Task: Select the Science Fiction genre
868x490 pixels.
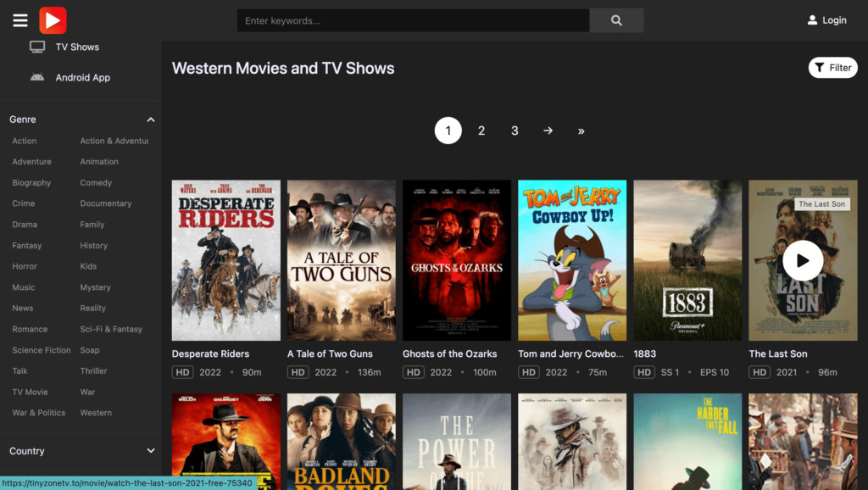Action: [x=42, y=350]
